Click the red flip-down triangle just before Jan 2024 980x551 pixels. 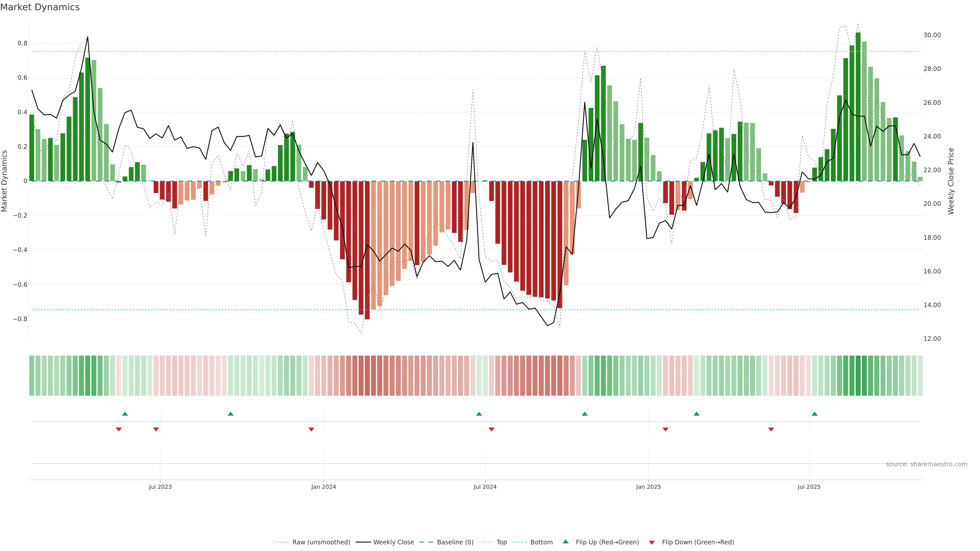point(311,429)
